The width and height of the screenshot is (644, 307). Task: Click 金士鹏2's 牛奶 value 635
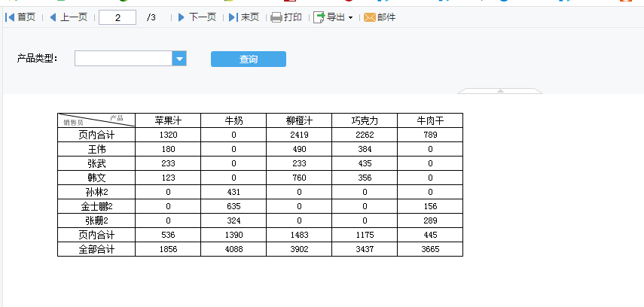[233, 206]
